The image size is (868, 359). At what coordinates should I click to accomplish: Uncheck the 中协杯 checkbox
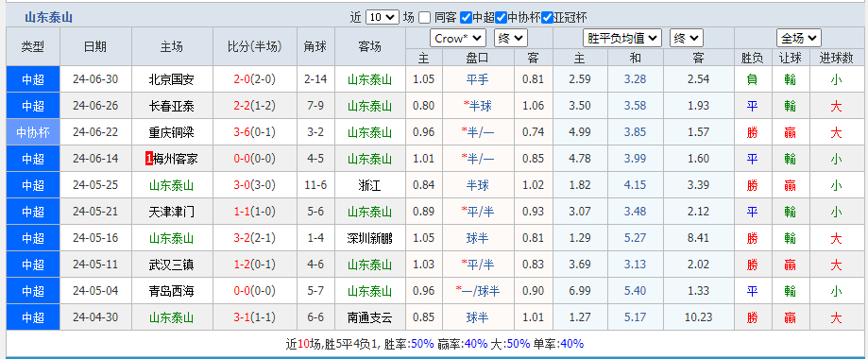[502, 17]
